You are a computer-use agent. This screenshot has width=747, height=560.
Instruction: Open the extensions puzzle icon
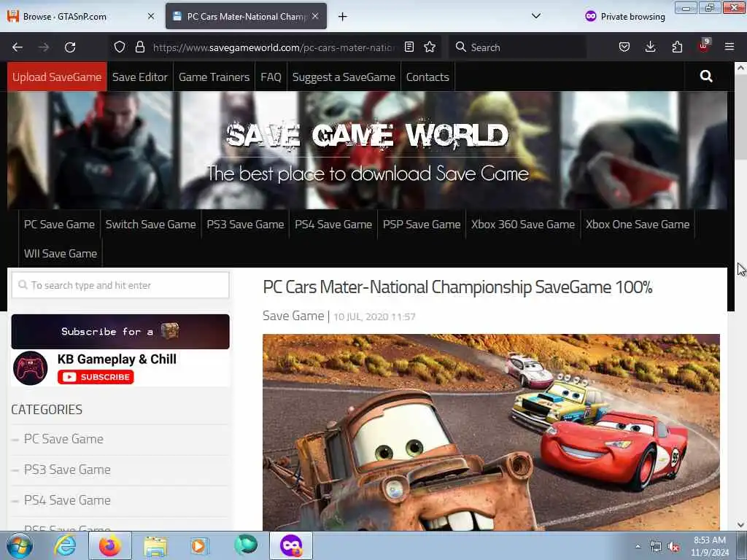click(677, 47)
